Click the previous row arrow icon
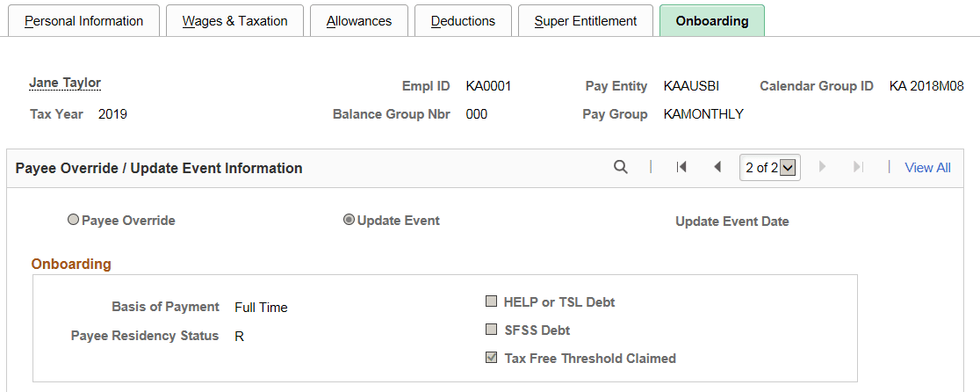980x392 pixels. point(717,167)
